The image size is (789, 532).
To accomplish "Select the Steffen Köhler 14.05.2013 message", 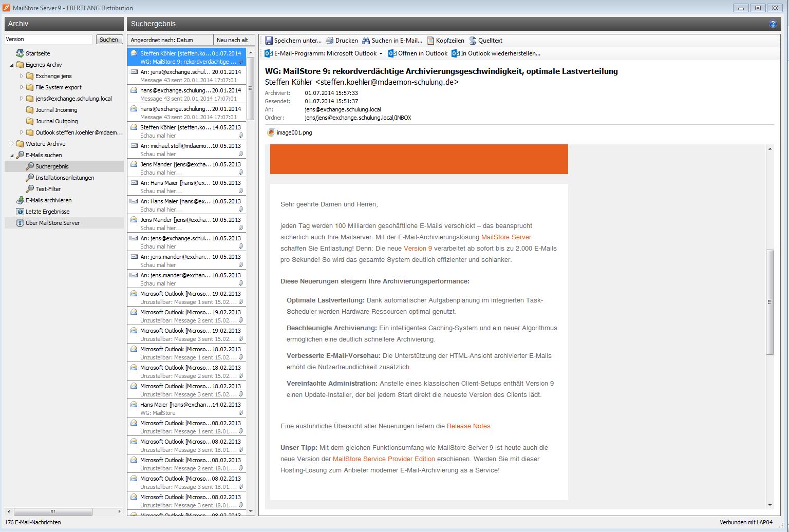I will pos(187,131).
